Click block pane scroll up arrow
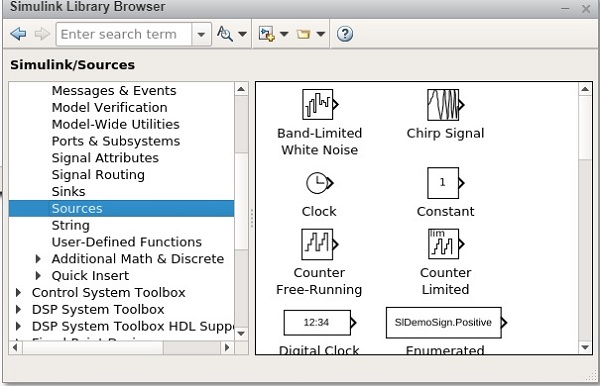This screenshot has width=600, height=386. tap(585, 90)
